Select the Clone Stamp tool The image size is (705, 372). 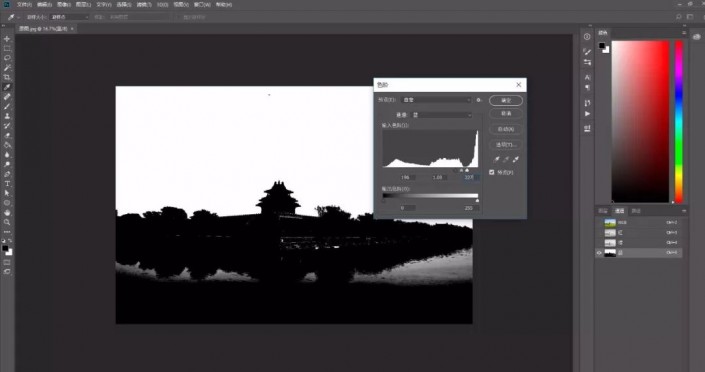coord(7,116)
